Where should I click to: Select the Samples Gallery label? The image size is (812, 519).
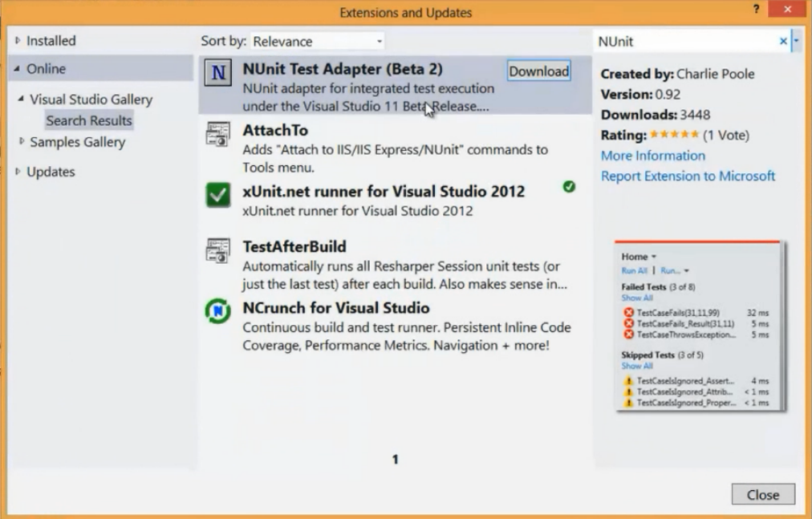pos(78,142)
